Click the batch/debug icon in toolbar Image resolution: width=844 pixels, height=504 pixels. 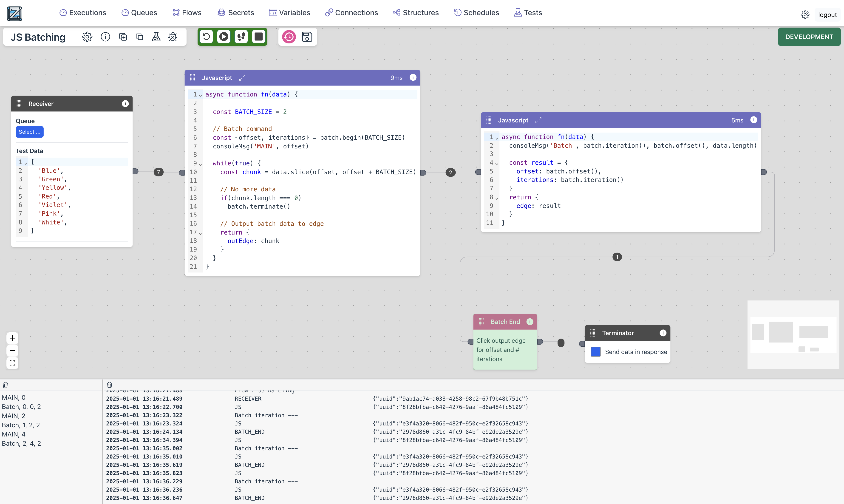pyautogui.click(x=239, y=37)
